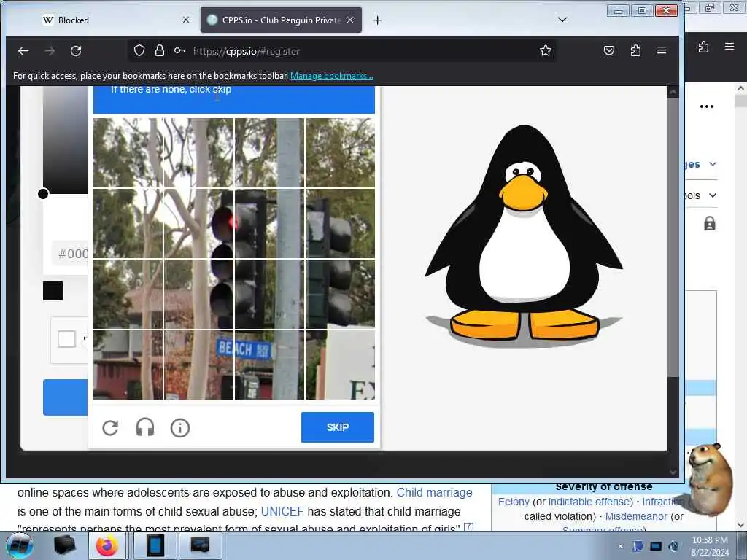Open the volume tray icon
The image size is (747, 560).
673,546
